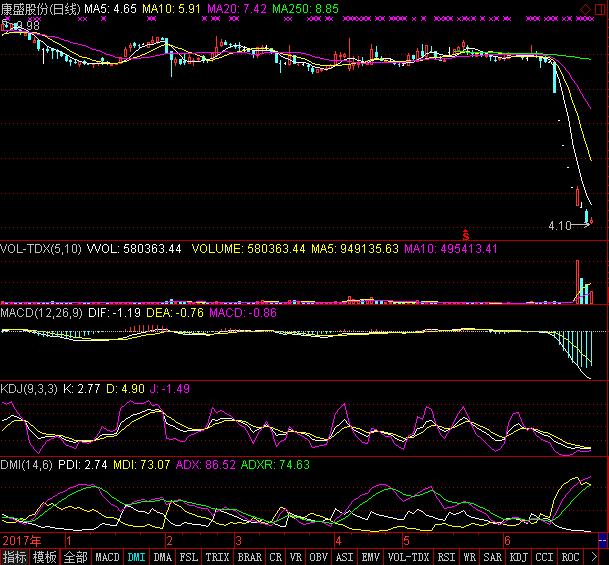Image resolution: width=609 pixels, height=565 pixels.
Task: Click the KDJ(9,3,3) panel title
Action: click(x=29, y=388)
